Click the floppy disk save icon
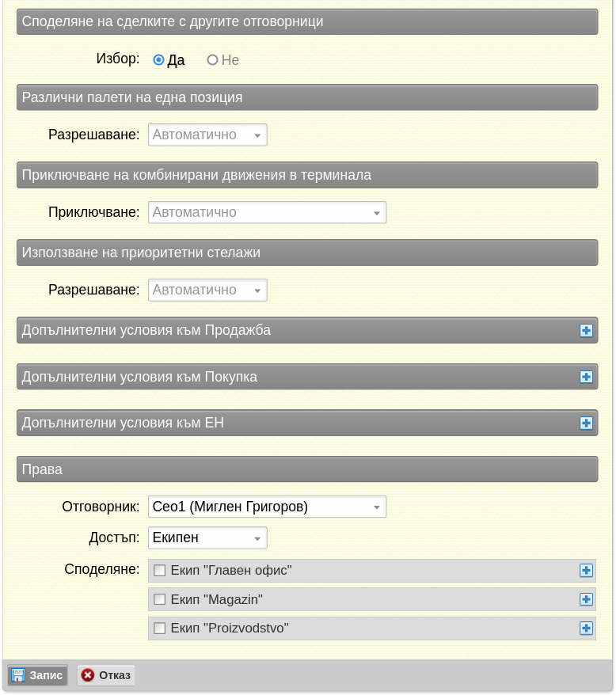This screenshot has height=695, width=616. 18,675
